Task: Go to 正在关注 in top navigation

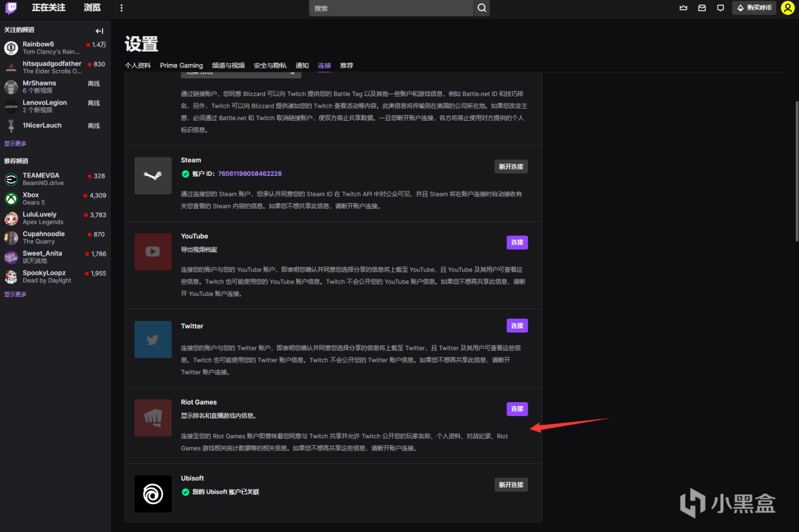Action: [x=48, y=8]
